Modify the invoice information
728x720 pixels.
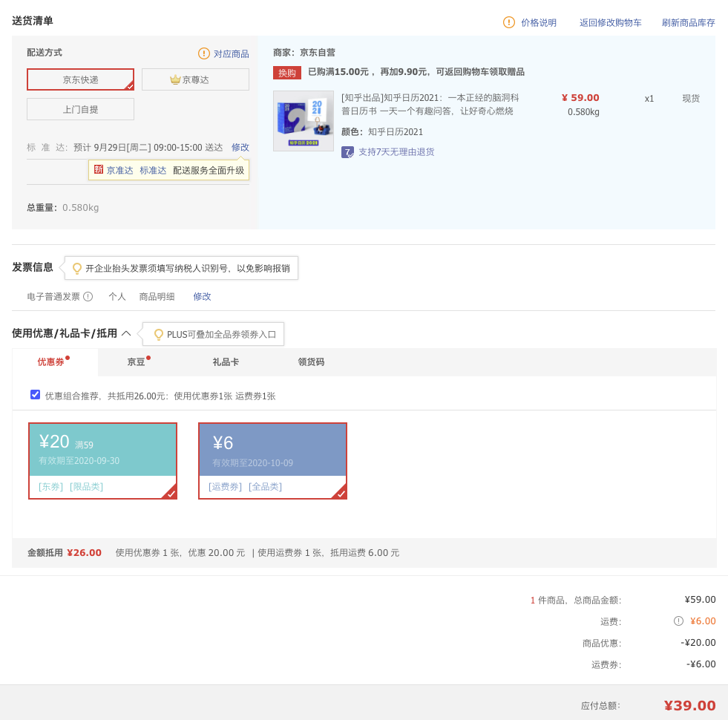pyautogui.click(x=202, y=296)
